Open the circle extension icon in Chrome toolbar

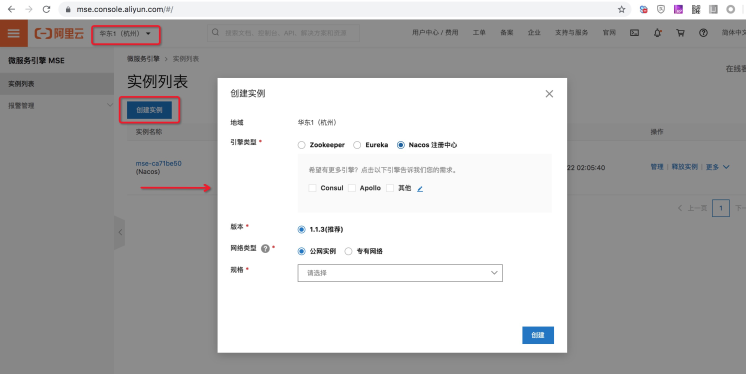click(x=730, y=9)
